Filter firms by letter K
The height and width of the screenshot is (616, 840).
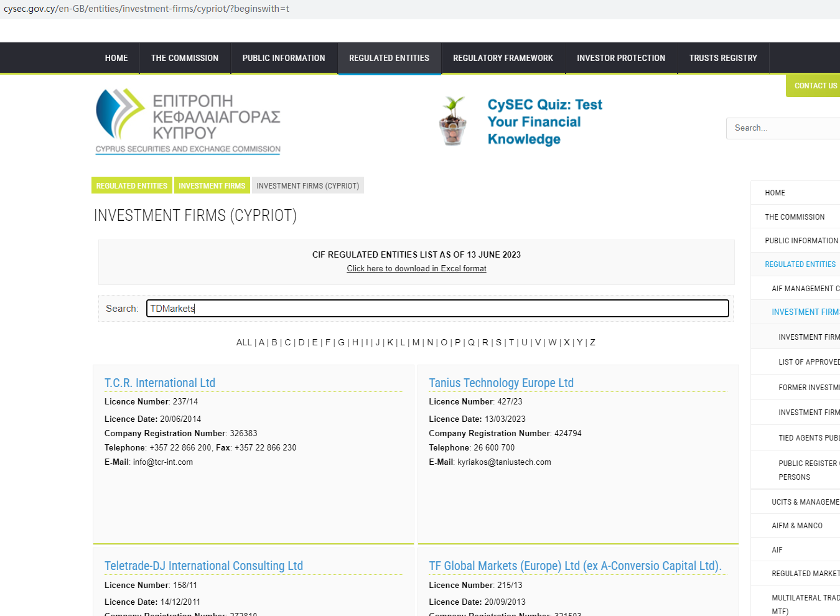390,342
